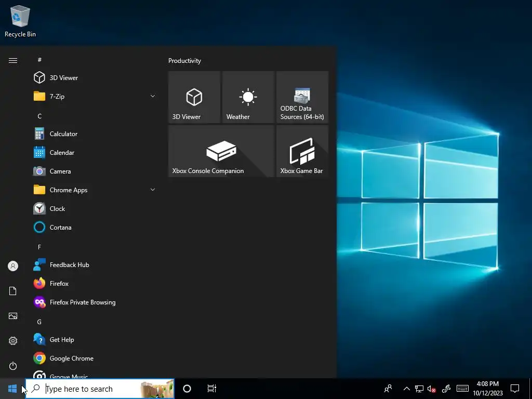Viewport: 532px width, 399px height.
Task: Launch Xbox Console Companion tile
Action: point(221,151)
